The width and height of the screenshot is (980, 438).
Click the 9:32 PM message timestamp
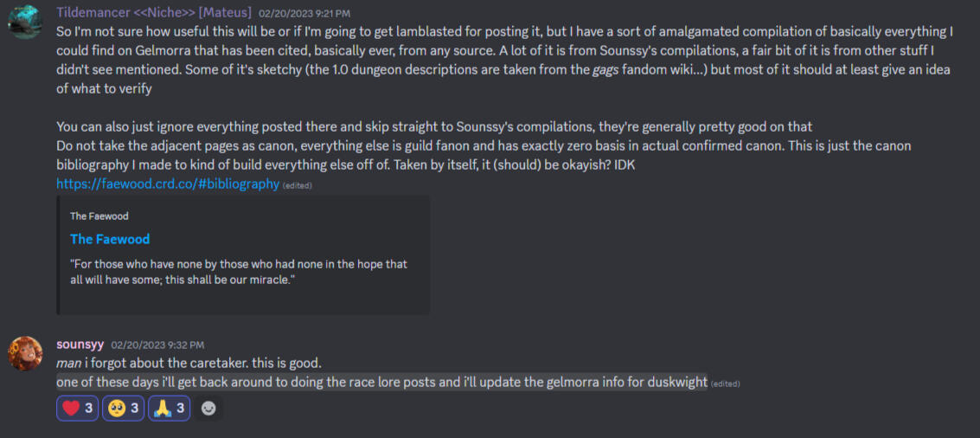pos(157,345)
